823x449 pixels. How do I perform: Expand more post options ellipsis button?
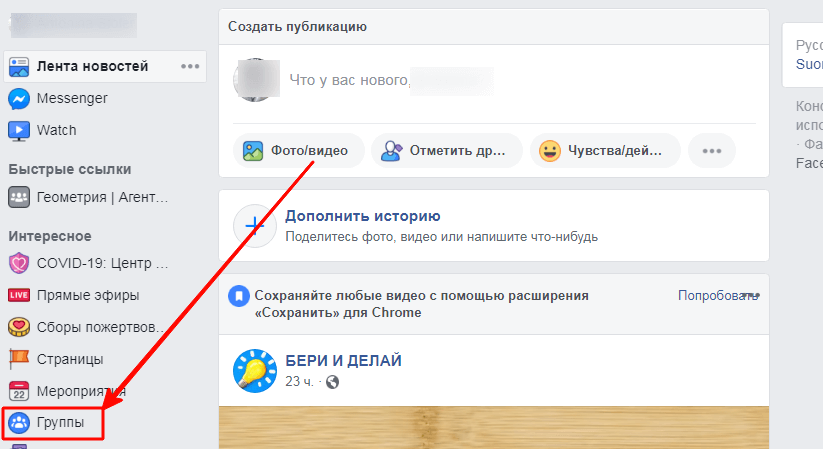coord(712,151)
